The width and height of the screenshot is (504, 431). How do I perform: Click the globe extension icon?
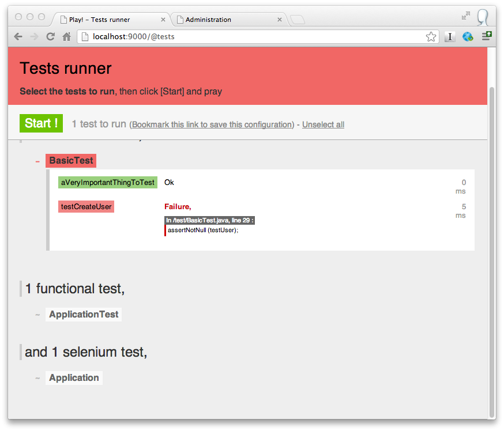click(468, 36)
